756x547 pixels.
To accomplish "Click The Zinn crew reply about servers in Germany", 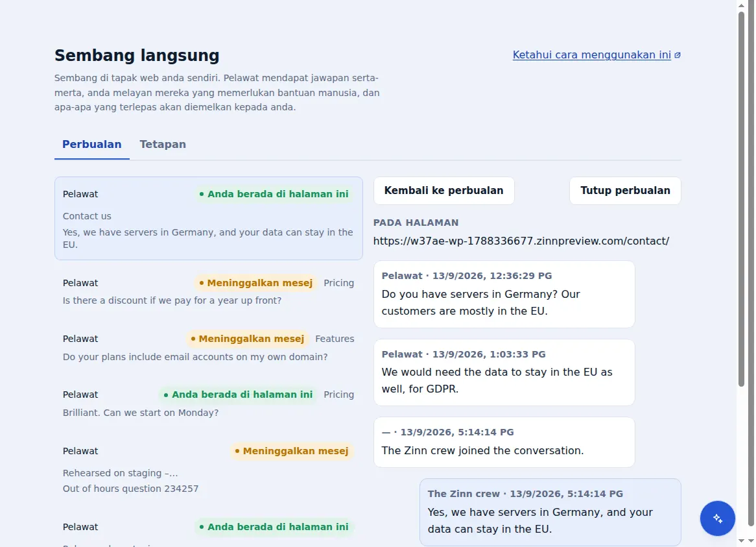I will coord(550,512).
